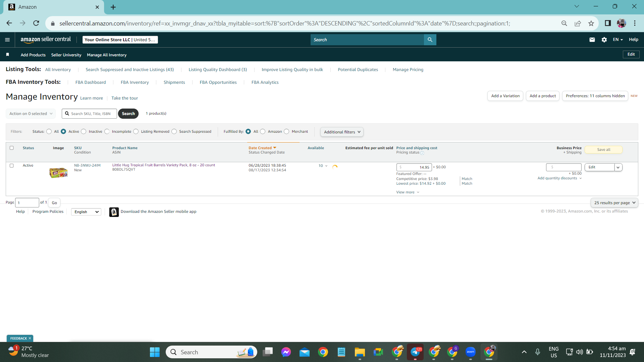Open the English language dropdown in footer

[x=86, y=212]
